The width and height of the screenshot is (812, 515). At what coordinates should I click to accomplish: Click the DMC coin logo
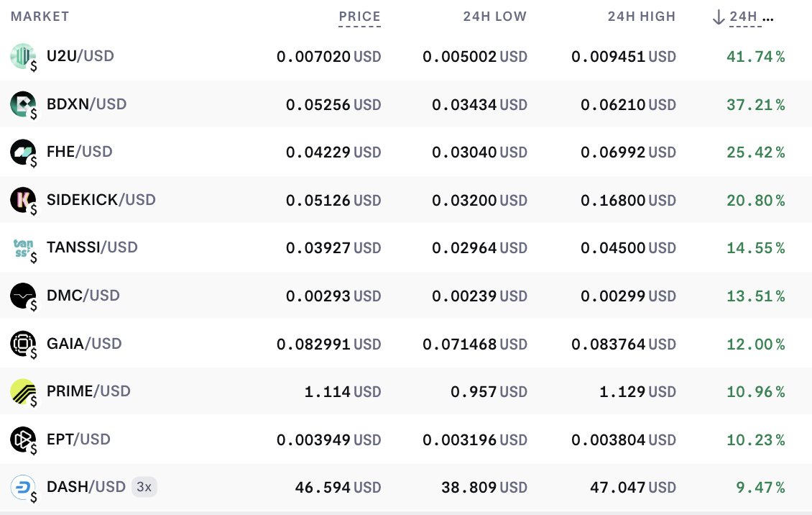(20, 296)
